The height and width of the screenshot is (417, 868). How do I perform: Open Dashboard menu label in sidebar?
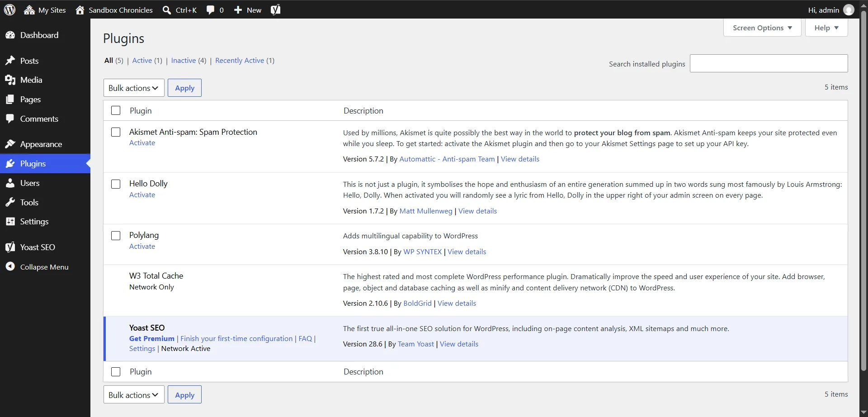[x=39, y=35]
